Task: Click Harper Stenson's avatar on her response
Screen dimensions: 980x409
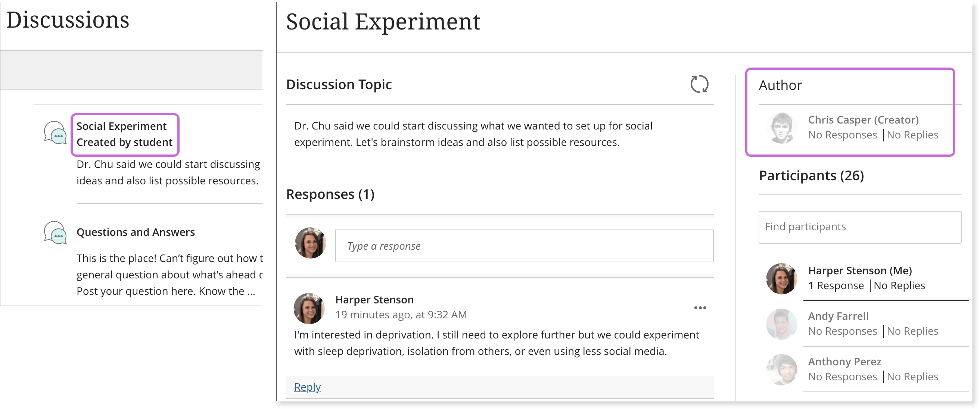Action: click(309, 309)
